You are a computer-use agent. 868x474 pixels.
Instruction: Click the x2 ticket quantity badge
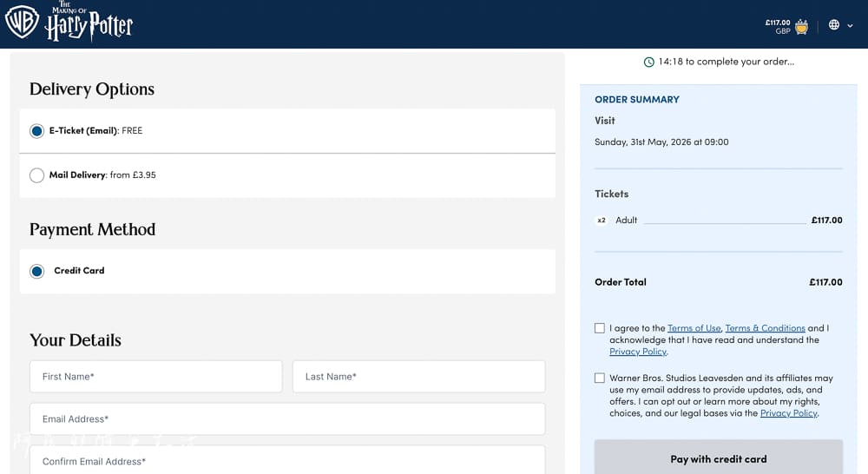click(x=602, y=221)
